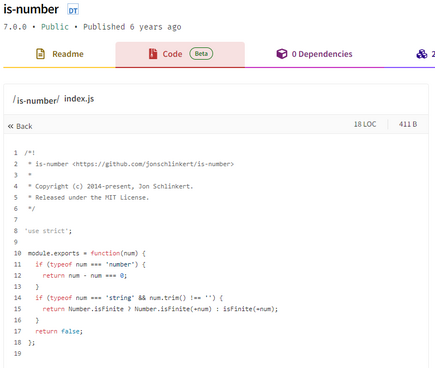Click 'Released under the MIT License' line
The image size is (435, 368).
89,198
